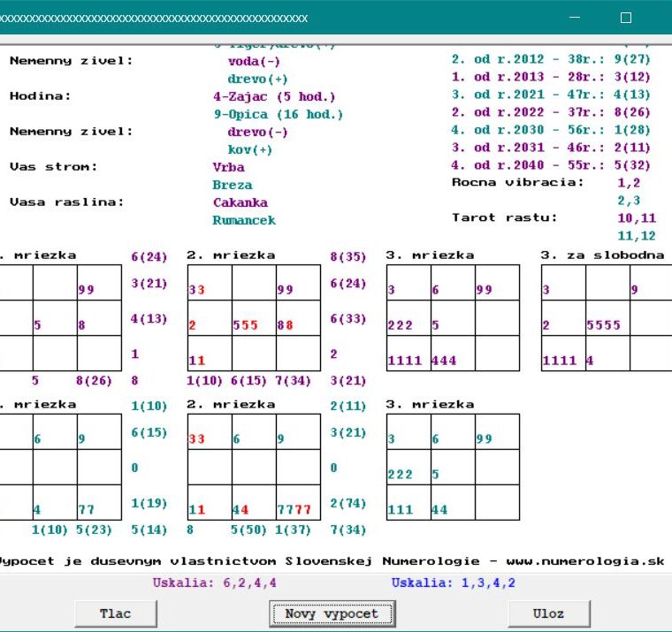This screenshot has height=632, width=672.
Task: Select the row 'od r.2030 - 56r.'
Action: [x=551, y=130]
